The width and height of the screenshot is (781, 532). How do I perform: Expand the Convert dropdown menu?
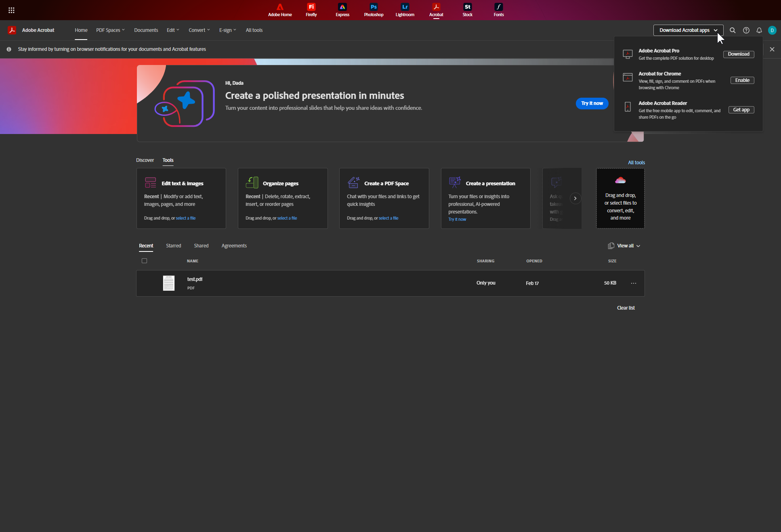[199, 30]
